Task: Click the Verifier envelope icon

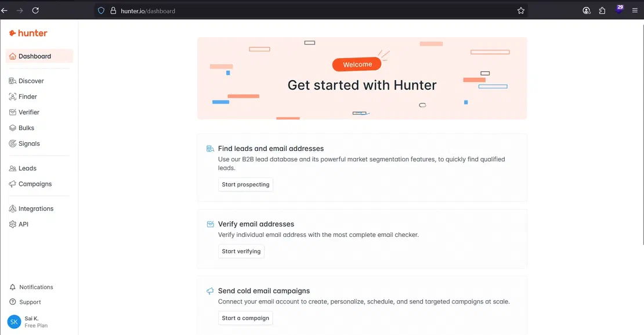Action: click(x=13, y=112)
